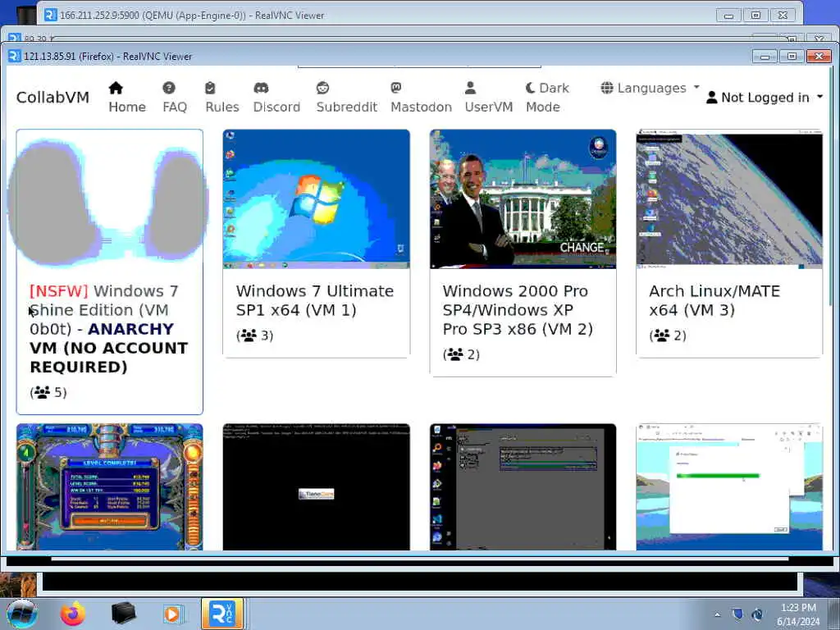The image size is (840, 630).
Task: Open the VM thumbnail with green progress dialog
Action: click(x=729, y=487)
